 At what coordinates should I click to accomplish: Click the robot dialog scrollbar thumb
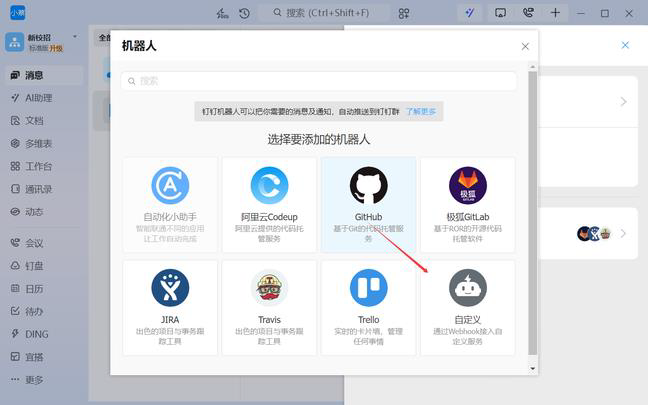pos(533,213)
